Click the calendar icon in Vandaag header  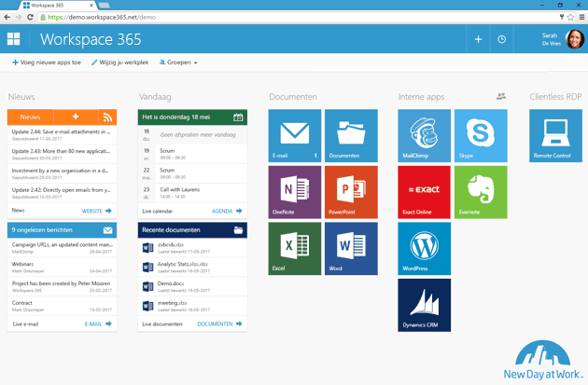pos(238,117)
